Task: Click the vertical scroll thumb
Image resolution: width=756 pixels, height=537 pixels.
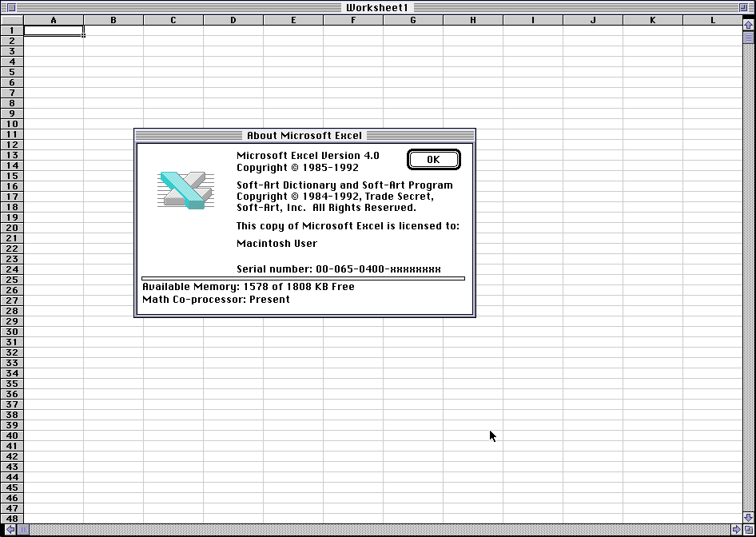Action: coord(748,37)
